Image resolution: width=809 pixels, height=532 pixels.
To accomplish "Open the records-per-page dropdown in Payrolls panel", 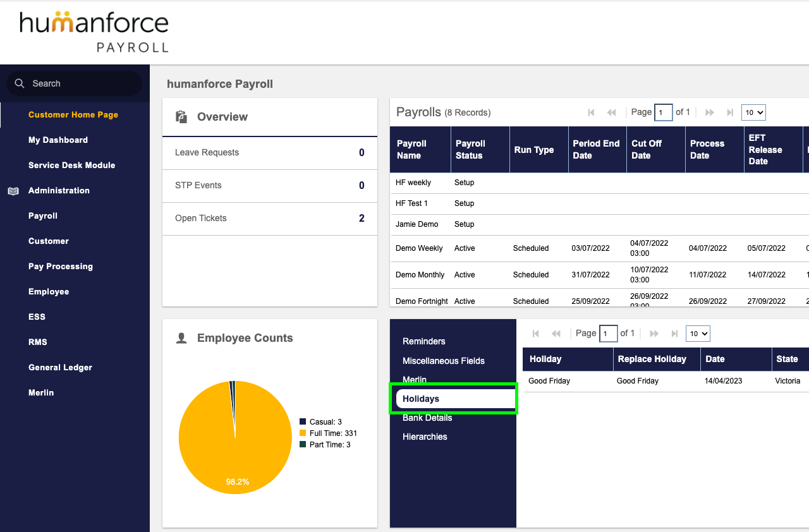I will click(x=753, y=112).
